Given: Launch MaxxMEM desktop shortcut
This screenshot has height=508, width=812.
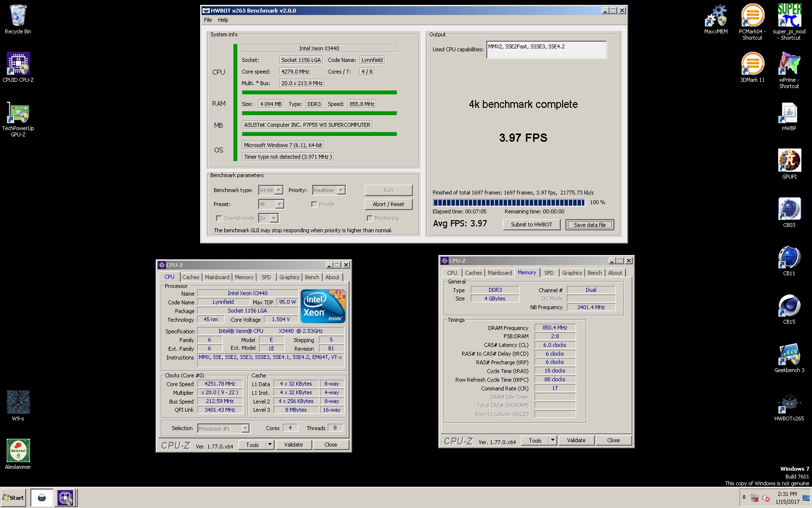Looking at the screenshot, I should point(716,19).
